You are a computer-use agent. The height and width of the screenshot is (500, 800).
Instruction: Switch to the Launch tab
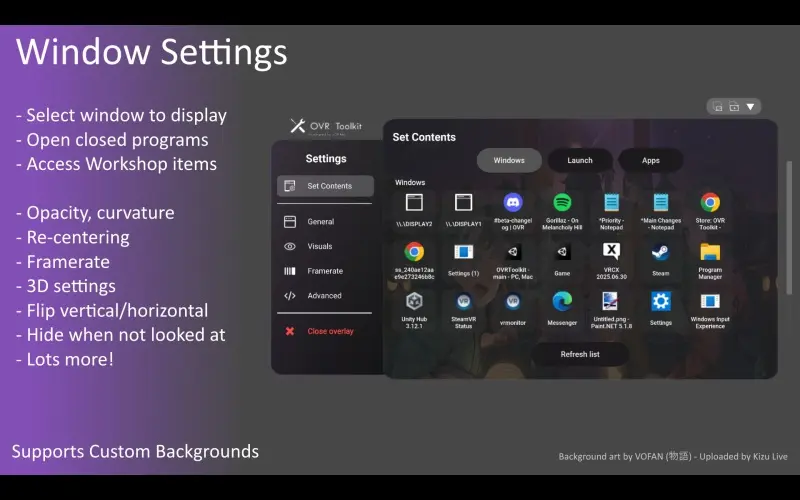580,160
